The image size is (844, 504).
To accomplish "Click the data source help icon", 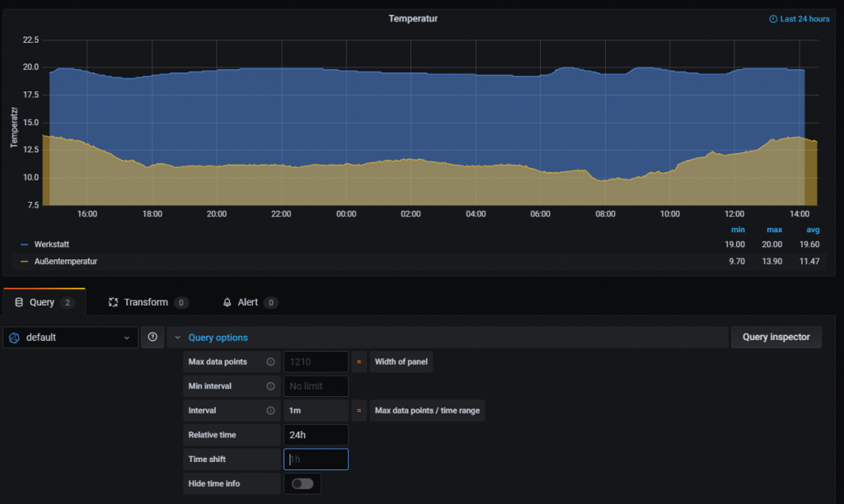I will point(152,338).
